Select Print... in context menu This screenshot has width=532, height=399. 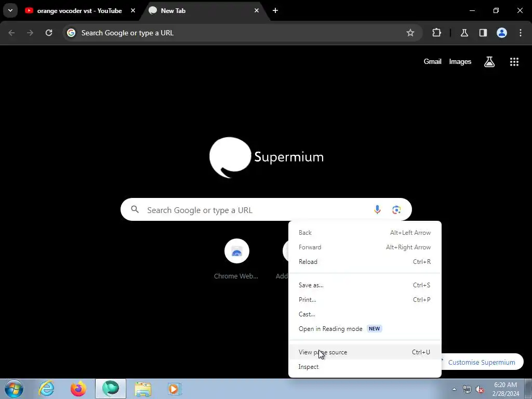tap(365, 300)
